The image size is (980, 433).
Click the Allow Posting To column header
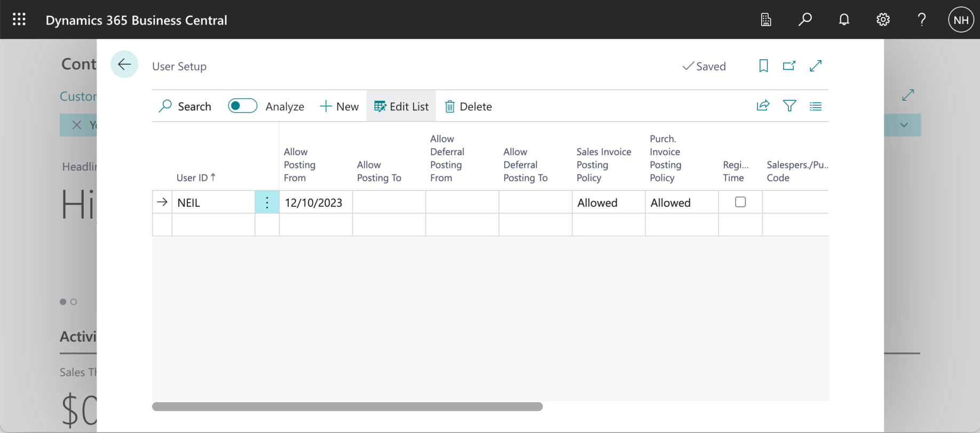click(x=379, y=171)
